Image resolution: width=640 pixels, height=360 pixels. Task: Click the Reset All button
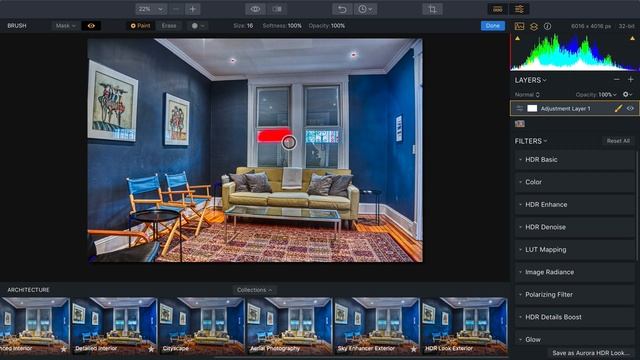click(618, 141)
